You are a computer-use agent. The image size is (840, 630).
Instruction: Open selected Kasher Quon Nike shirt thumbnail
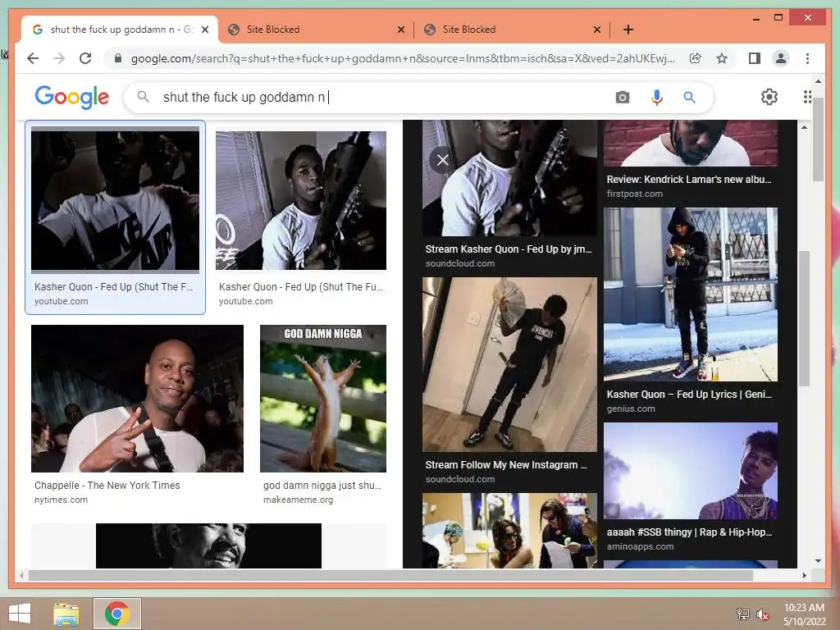pyautogui.click(x=115, y=200)
